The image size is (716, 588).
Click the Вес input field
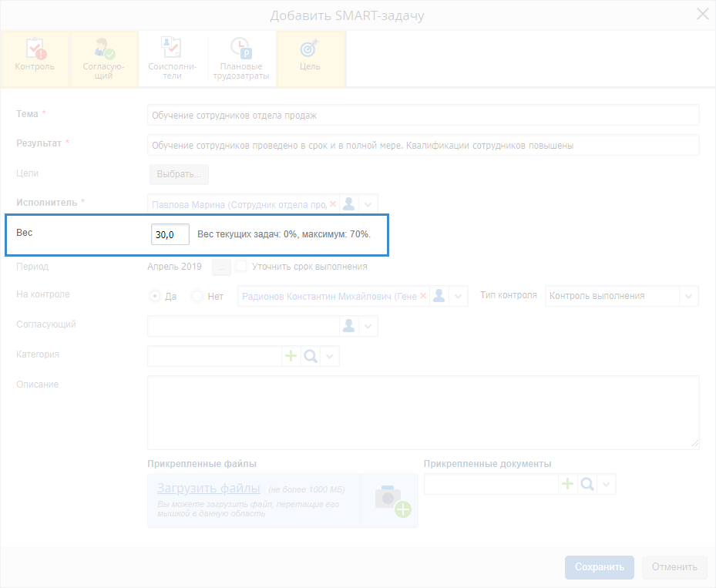coord(170,234)
